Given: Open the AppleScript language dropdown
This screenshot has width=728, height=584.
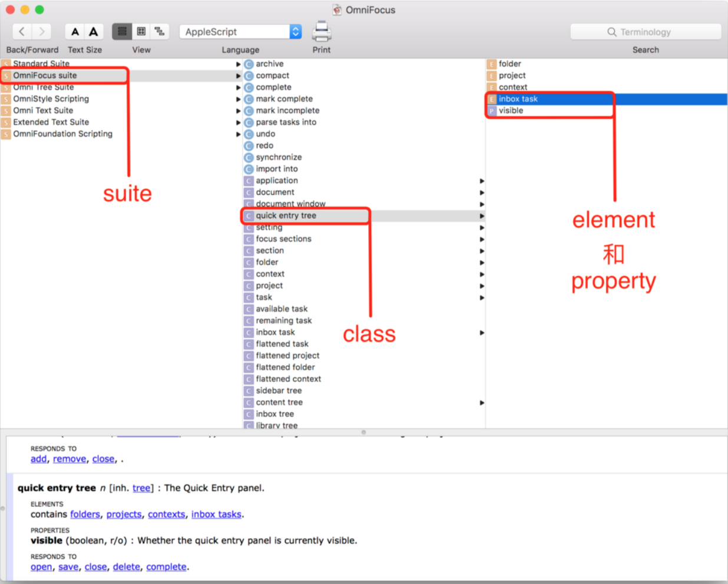Looking at the screenshot, I should 241,32.
